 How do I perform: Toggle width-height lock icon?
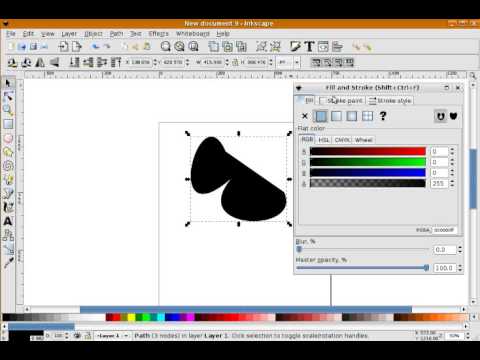(235, 62)
